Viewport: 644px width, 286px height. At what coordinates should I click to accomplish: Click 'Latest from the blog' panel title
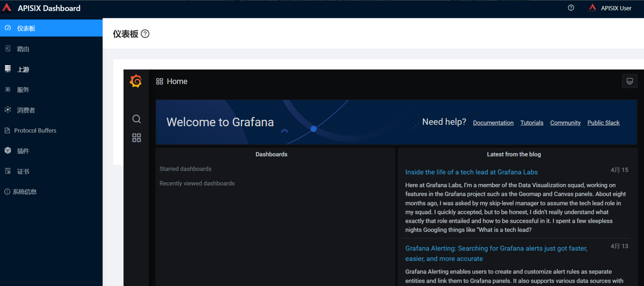514,154
